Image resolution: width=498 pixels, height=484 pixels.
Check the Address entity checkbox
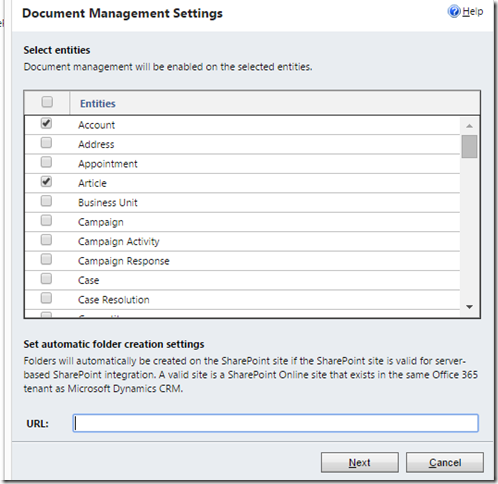pyautogui.click(x=46, y=143)
